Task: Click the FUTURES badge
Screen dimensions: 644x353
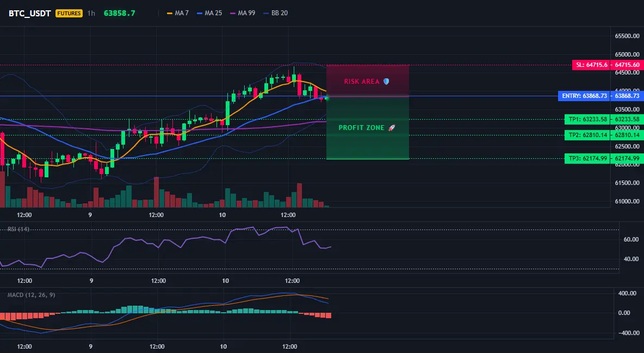Action: 69,13
